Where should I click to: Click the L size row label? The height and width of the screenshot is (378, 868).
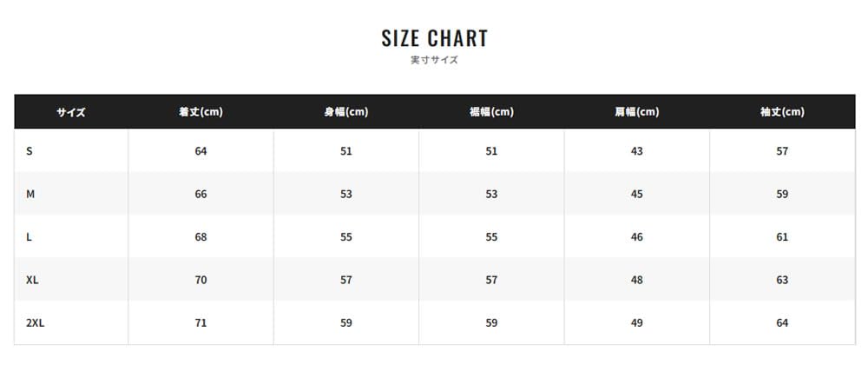[x=30, y=237]
